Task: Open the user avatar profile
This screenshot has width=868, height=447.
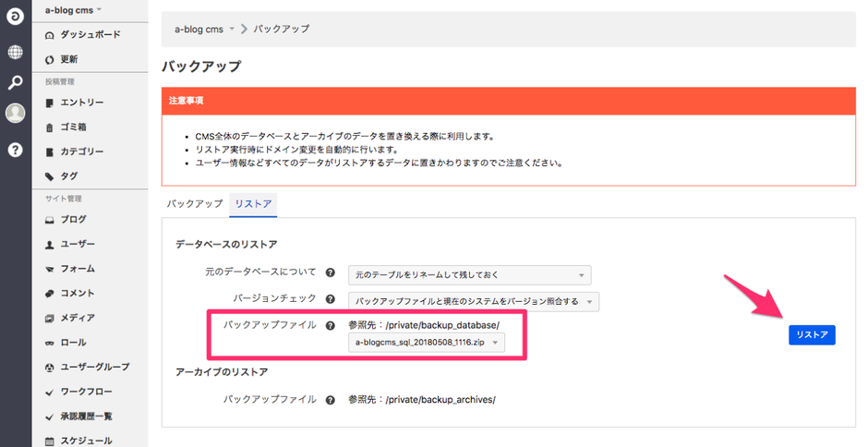Action: coord(15,114)
